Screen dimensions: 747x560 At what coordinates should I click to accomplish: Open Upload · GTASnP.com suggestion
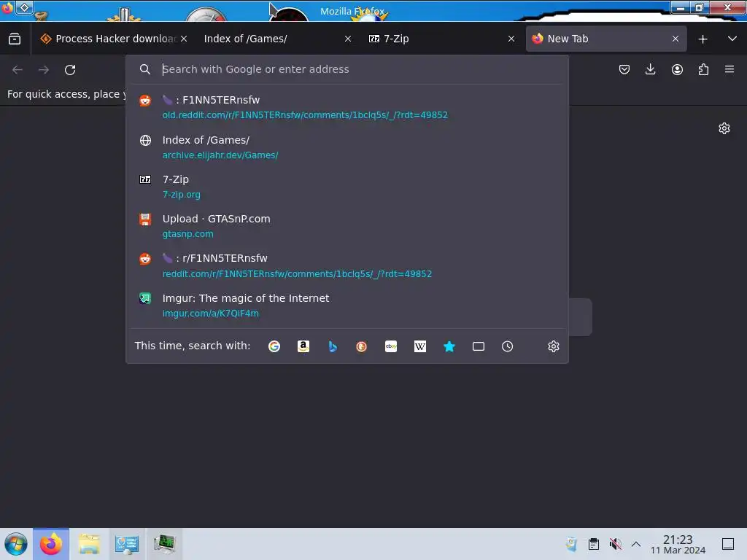(347, 226)
